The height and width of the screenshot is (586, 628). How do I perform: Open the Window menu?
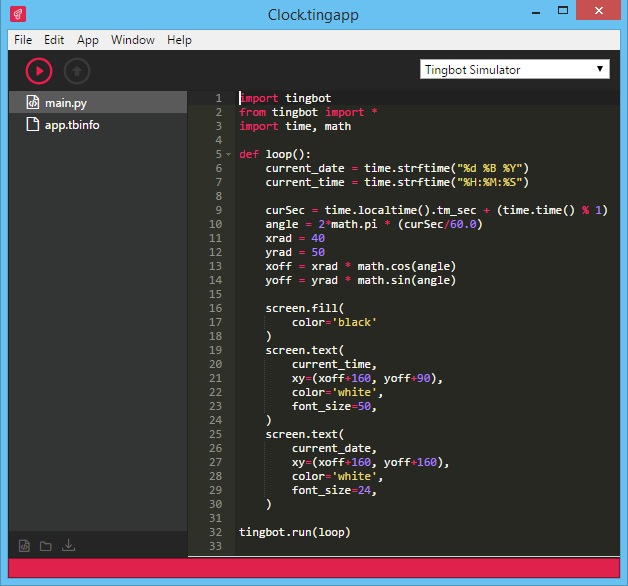133,40
